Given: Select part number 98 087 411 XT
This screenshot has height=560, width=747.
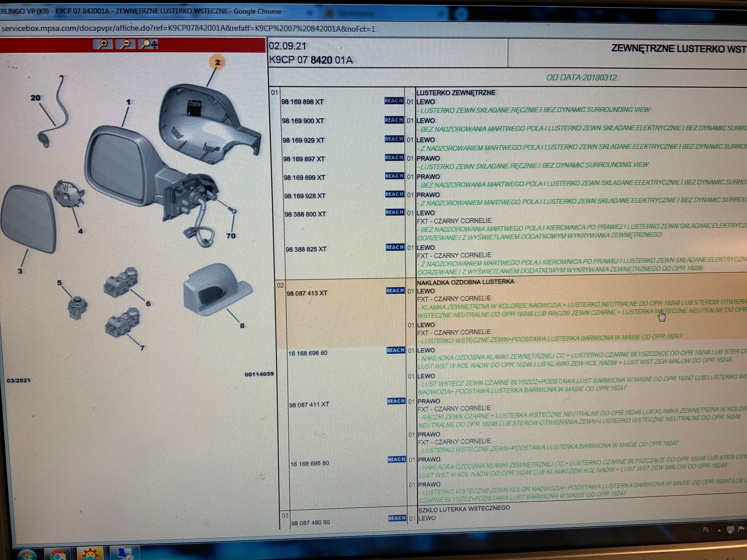Looking at the screenshot, I should click(309, 404).
